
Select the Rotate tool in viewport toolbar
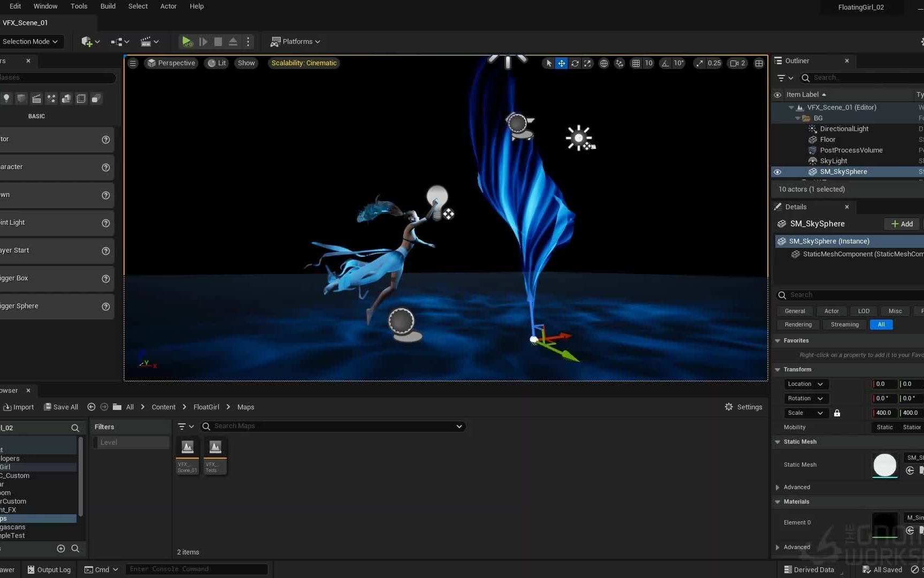click(x=575, y=63)
